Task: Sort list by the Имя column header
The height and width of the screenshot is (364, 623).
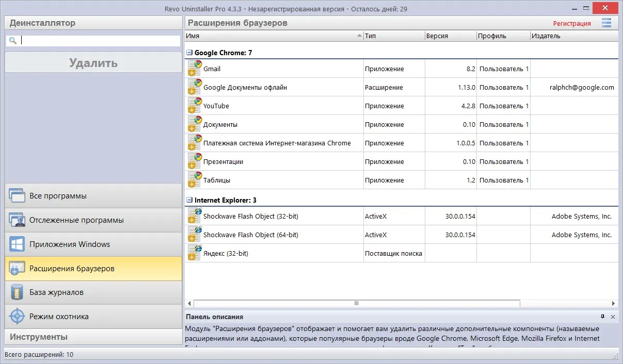Action: 274,36
